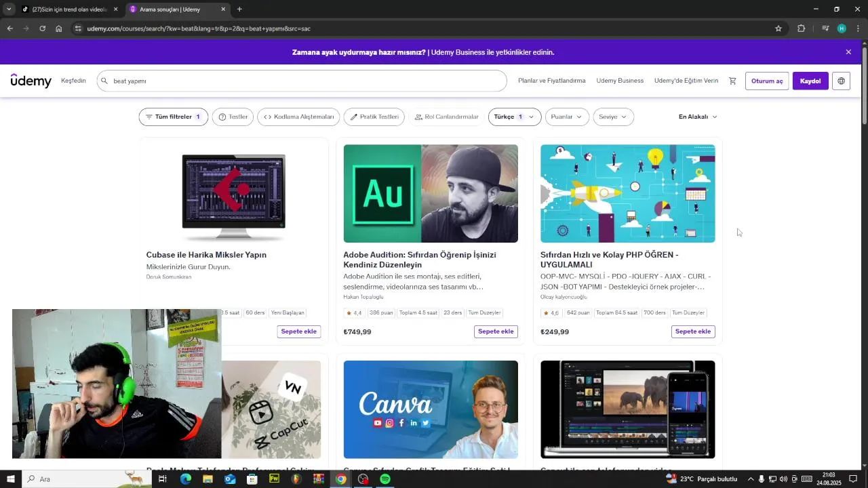Click the Oturum aç button
The width and height of the screenshot is (868, 488).
coord(767,81)
